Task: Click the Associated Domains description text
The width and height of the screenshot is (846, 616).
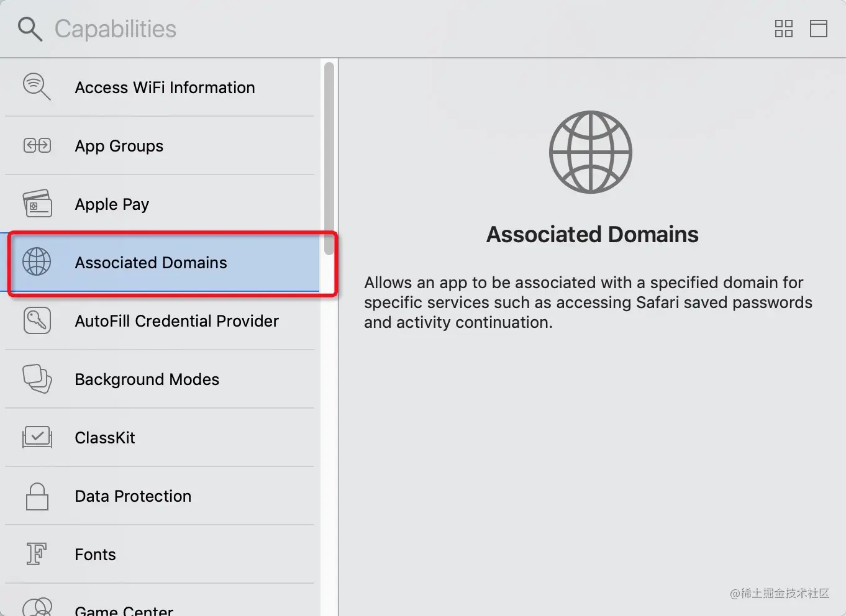Action: (x=588, y=302)
